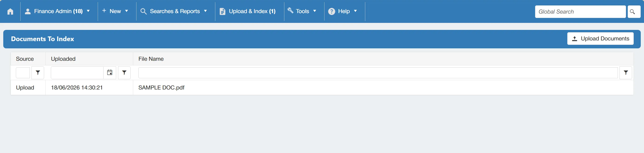Expand the New menu dropdown arrow

click(126, 11)
